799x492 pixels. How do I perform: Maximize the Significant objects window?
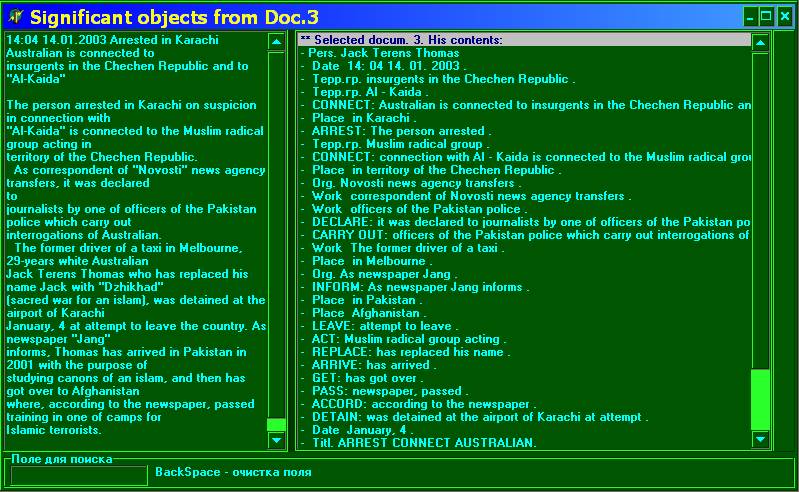point(766,17)
